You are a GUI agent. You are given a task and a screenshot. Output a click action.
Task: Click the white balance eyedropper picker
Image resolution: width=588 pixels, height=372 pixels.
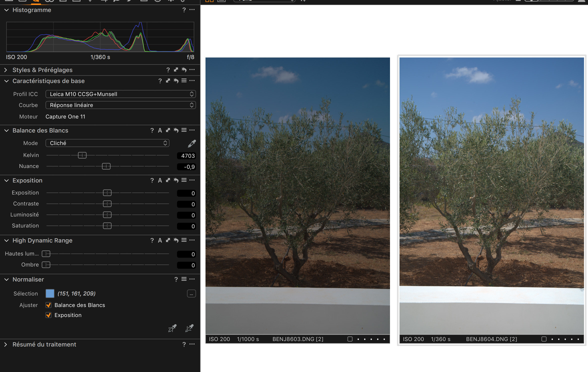click(192, 143)
